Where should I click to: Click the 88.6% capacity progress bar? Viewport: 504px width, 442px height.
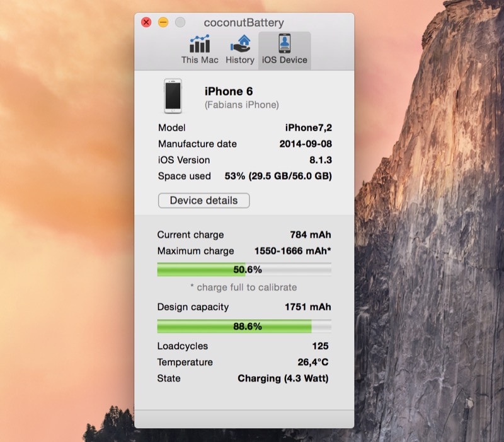point(244,326)
